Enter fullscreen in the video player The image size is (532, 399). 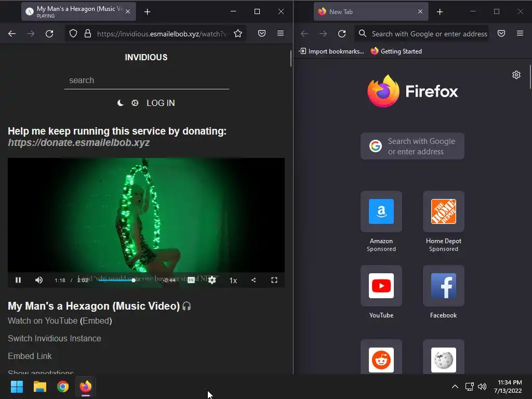[x=274, y=280]
